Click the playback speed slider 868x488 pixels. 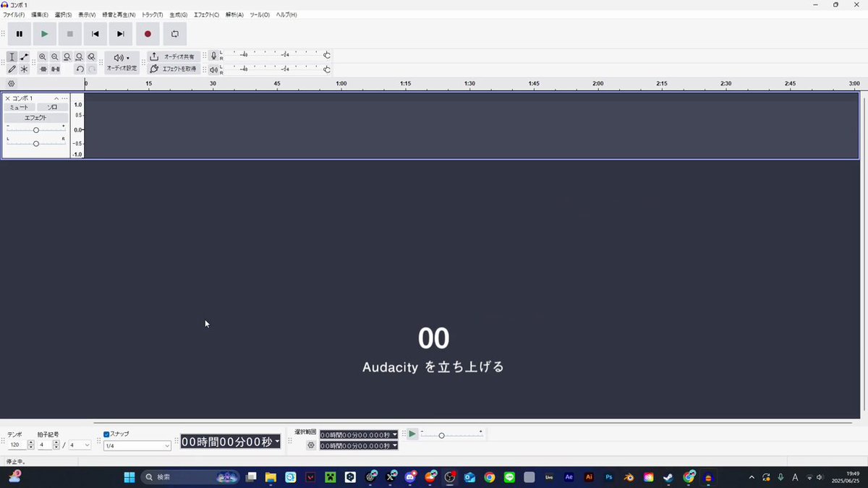(451, 435)
